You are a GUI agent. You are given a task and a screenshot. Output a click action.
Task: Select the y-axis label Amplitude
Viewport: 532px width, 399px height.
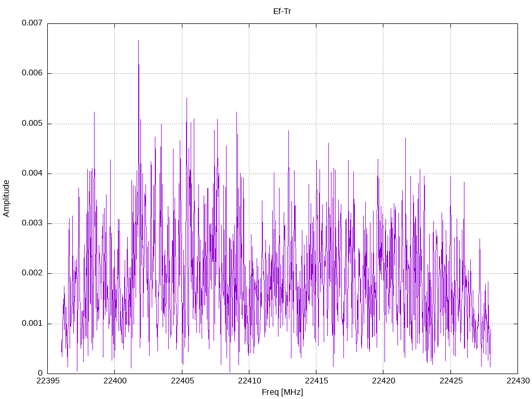(6, 198)
